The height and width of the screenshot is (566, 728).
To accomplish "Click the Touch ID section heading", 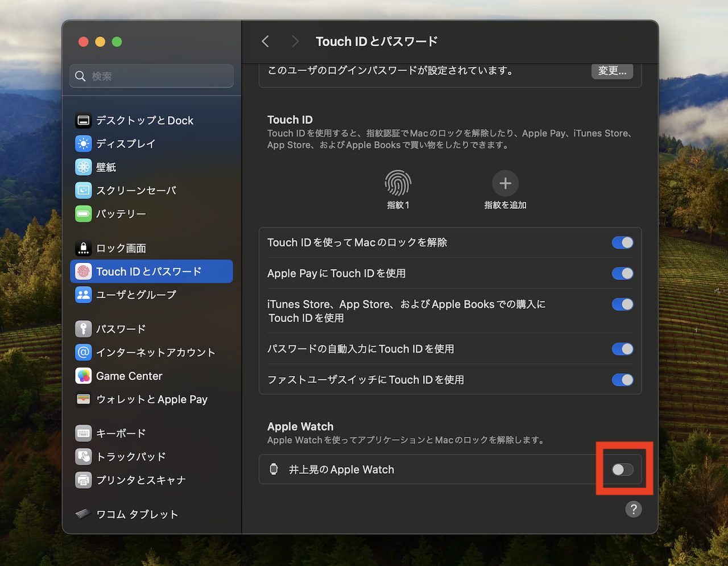I will point(290,119).
